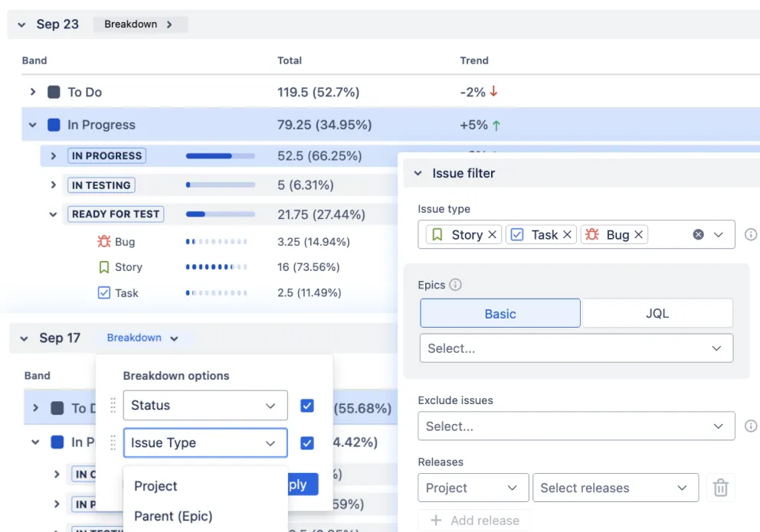Click the Story bookmark icon in breakdown list
The height and width of the screenshot is (532, 760).
pos(103,267)
